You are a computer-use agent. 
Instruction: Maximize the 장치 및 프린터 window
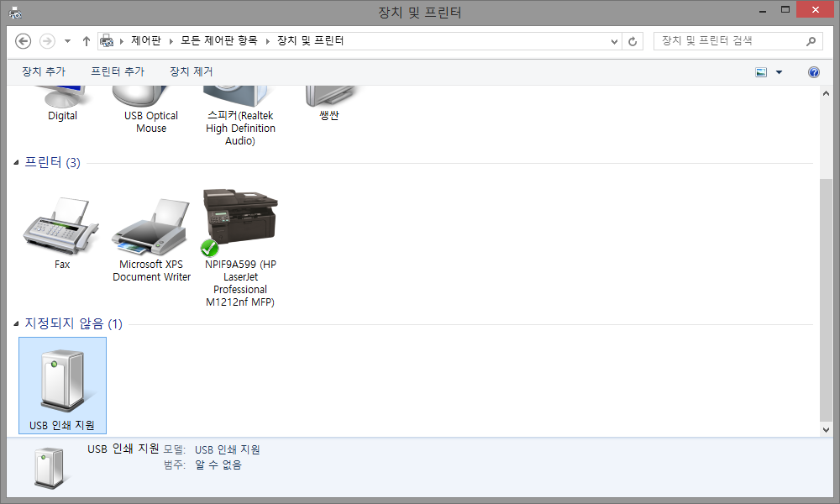click(785, 10)
